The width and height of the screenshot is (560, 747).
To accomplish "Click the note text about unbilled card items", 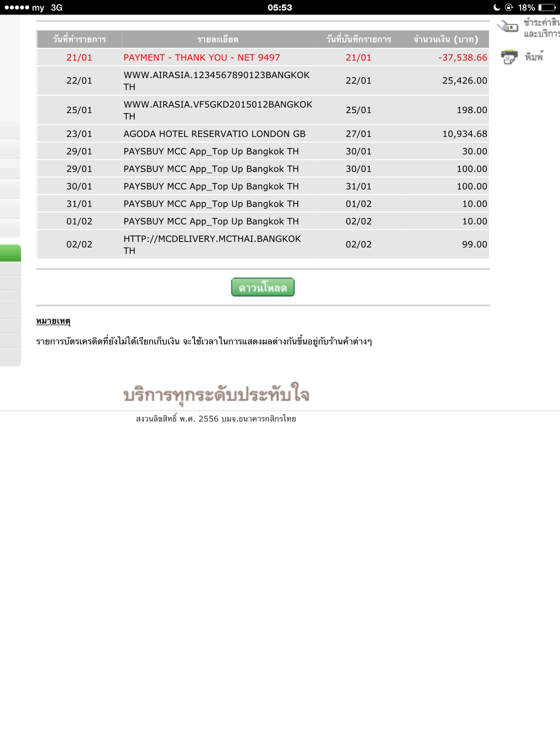I will (x=204, y=341).
